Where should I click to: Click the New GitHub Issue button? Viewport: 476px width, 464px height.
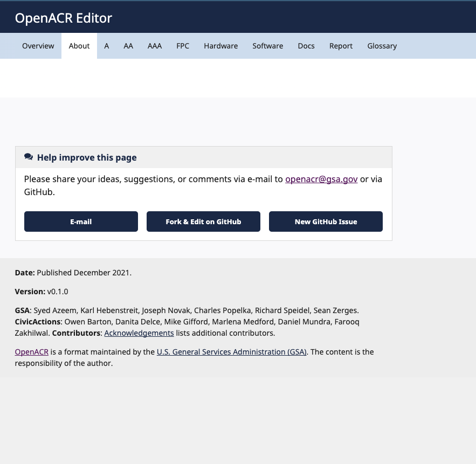[x=326, y=221]
